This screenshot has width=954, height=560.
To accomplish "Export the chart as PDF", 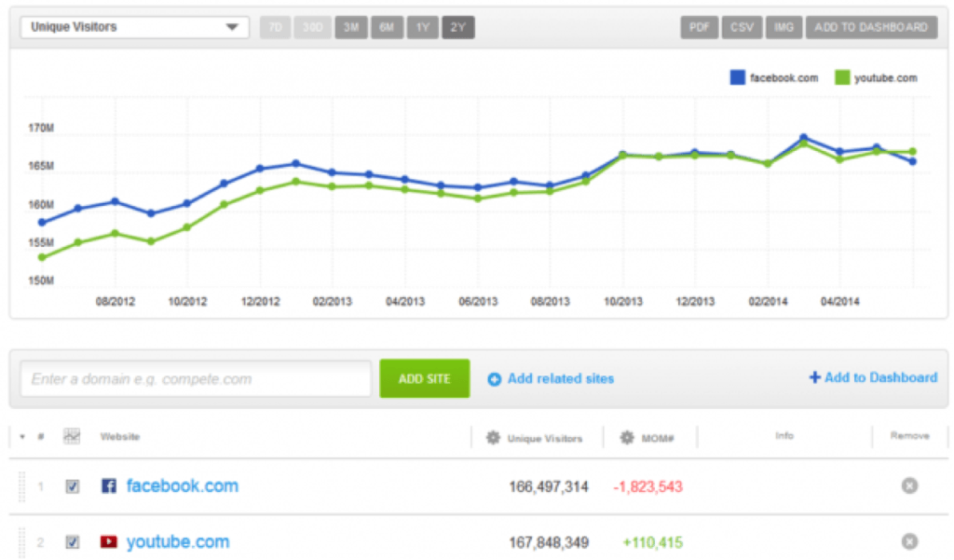I will (699, 27).
